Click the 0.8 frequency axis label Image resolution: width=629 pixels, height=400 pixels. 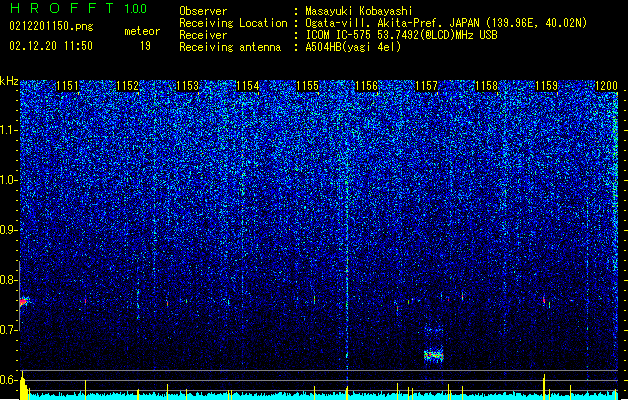(9, 280)
